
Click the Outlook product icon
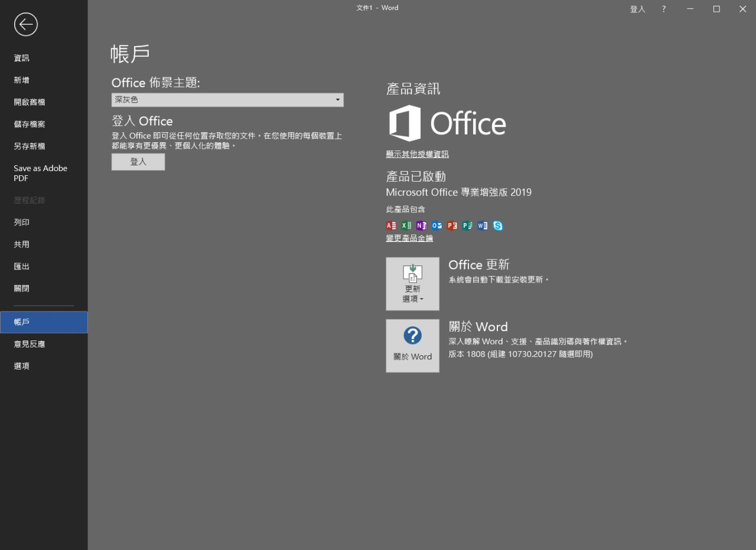tap(437, 225)
